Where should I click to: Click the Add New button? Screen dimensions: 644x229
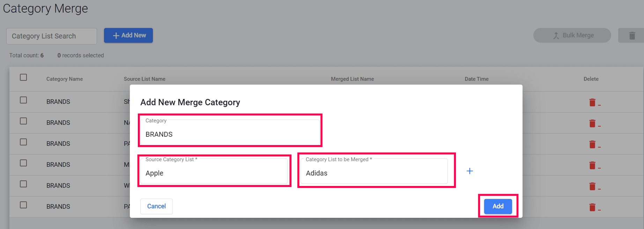[x=128, y=35]
